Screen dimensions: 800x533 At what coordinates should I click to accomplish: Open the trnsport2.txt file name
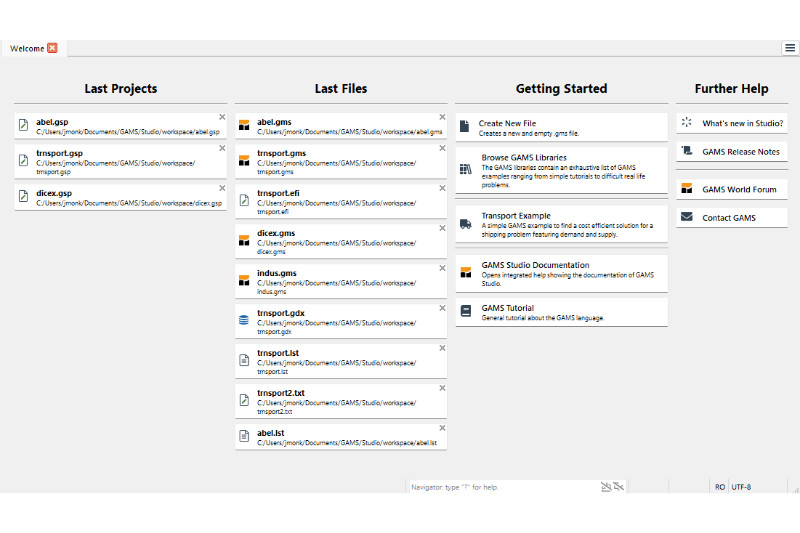(281, 393)
